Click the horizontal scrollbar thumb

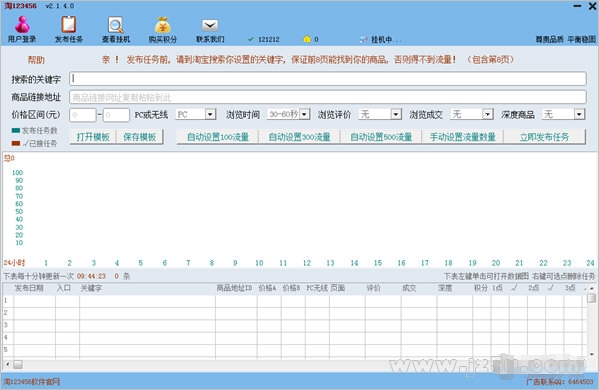18,364
